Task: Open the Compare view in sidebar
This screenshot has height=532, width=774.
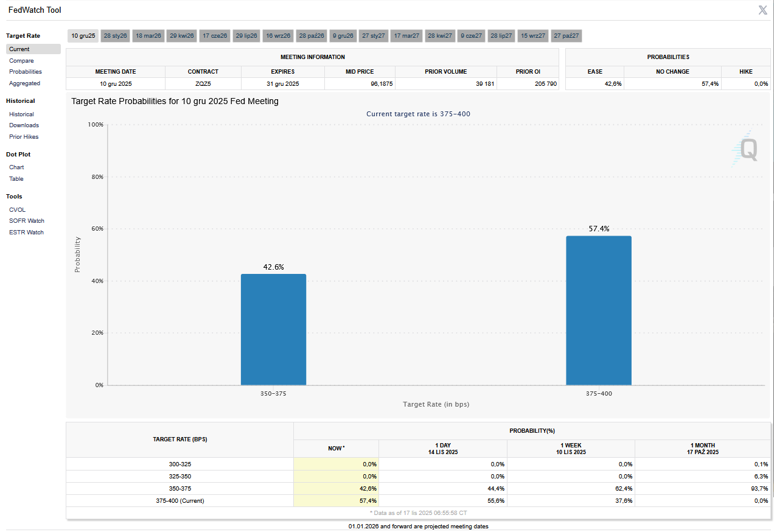Action: click(21, 61)
